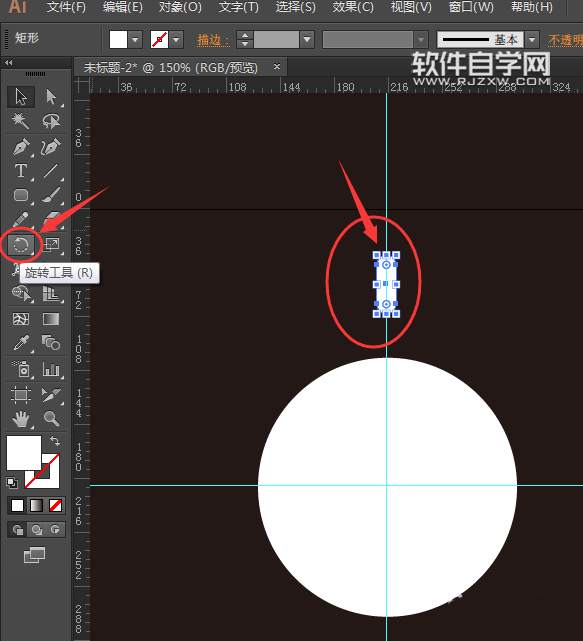Swap fill and stroke colors arrow
The width and height of the screenshot is (583, 641).
(x=55, y=441)
